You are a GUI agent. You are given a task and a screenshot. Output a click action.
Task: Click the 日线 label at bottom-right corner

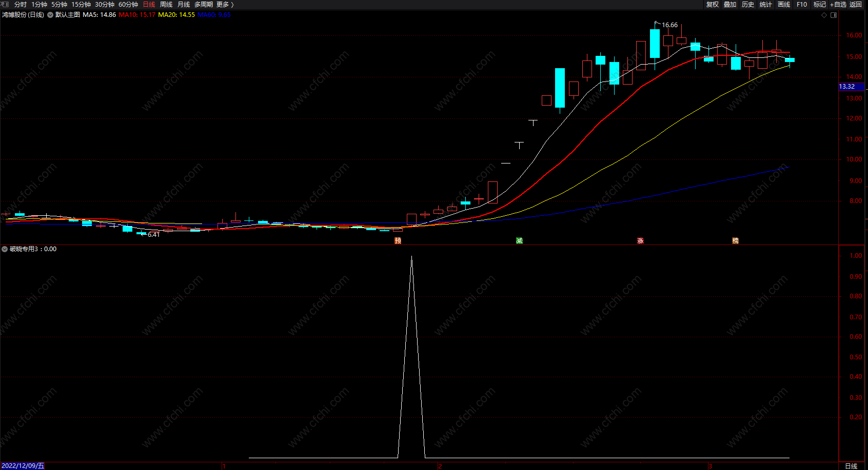[x=851, y=466]
